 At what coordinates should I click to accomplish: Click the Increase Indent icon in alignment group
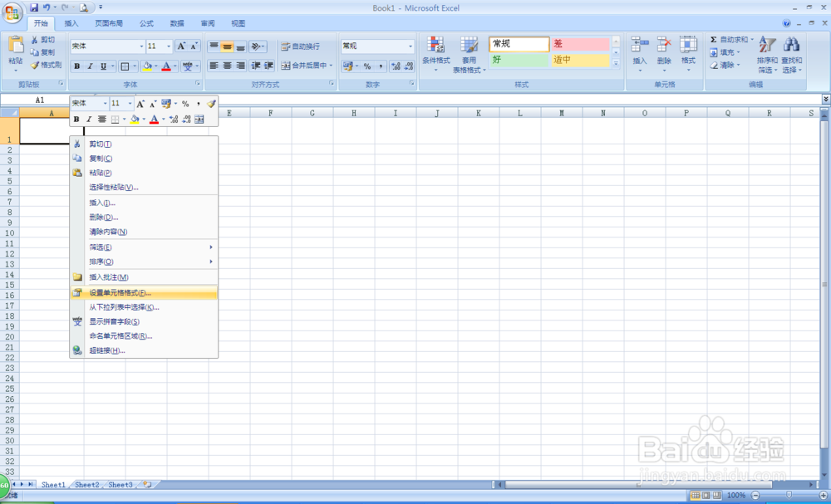point(268,66)
